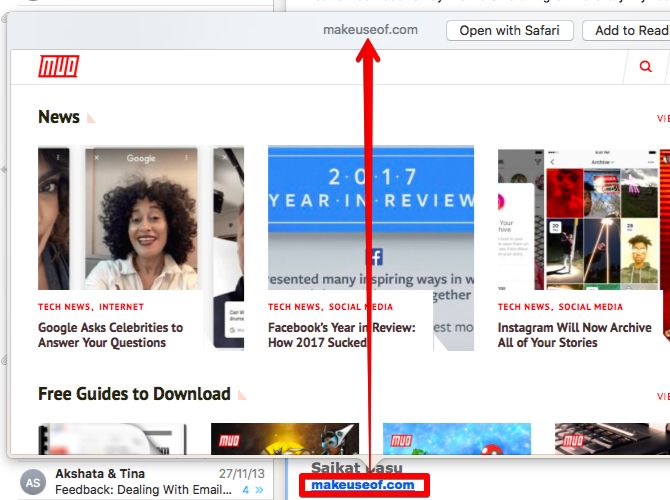Click the 'Google Asks Celebrities to Answer' headline

[x=110, y=335]
